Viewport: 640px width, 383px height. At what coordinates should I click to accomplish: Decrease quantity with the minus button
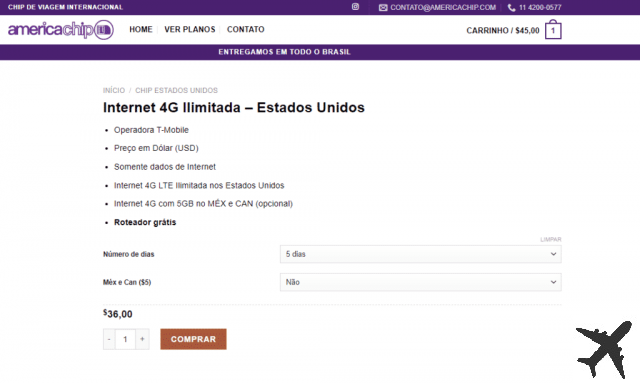pyautogui.click(x=109, y=339)
